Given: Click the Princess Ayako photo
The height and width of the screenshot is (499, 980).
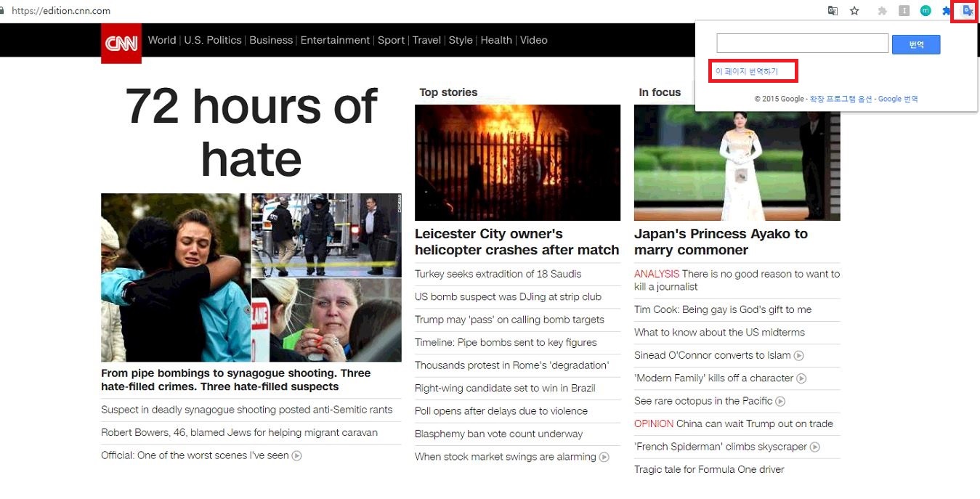Looking at the screenshot, I should [737, 163].
